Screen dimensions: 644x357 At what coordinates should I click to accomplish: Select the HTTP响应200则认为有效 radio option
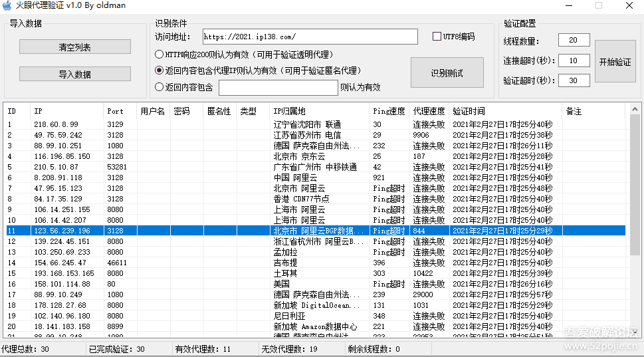pos(159,55)
